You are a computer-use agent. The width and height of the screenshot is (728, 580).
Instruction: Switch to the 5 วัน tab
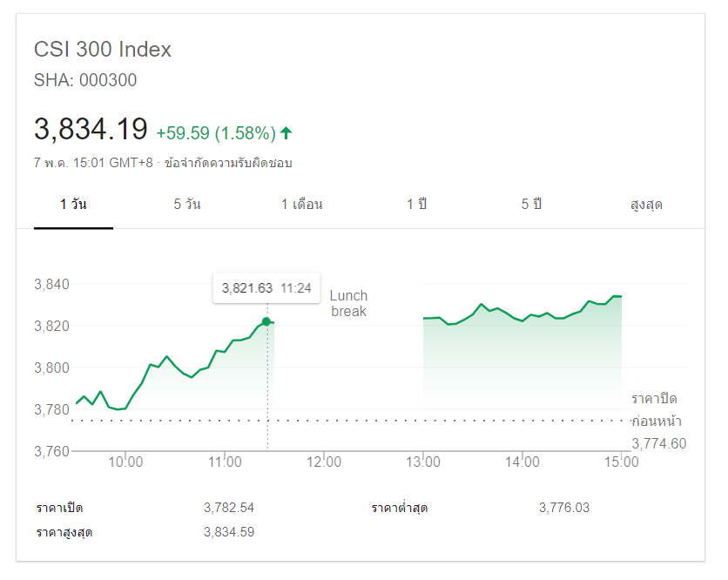(x=187, y=205)
